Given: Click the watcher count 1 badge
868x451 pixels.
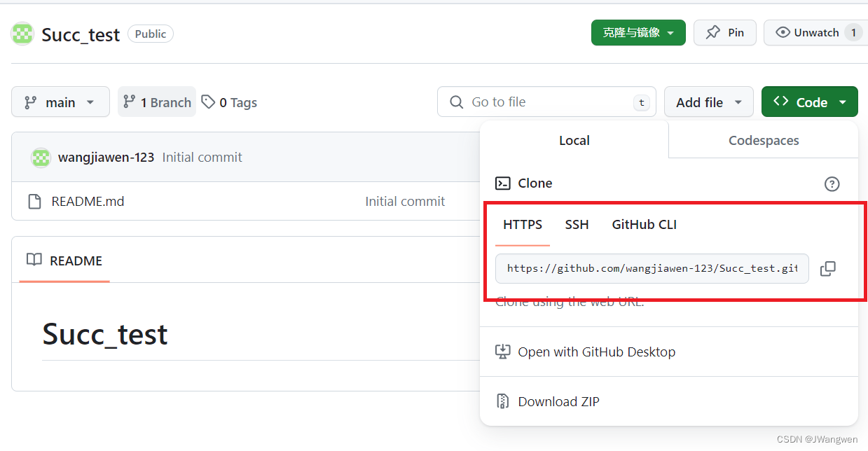Looking at the screenshot, I should tap(853, 32).
